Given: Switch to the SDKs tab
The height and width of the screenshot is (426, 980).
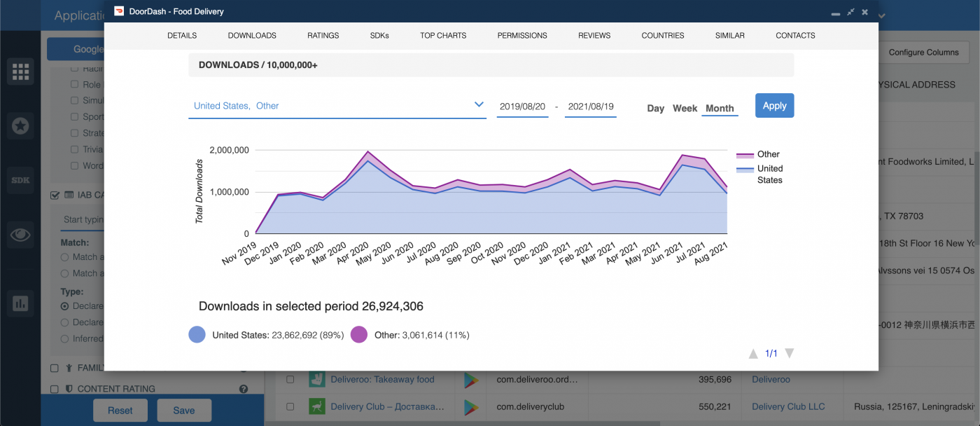Looking at the screenshot, I should (379, 35).
